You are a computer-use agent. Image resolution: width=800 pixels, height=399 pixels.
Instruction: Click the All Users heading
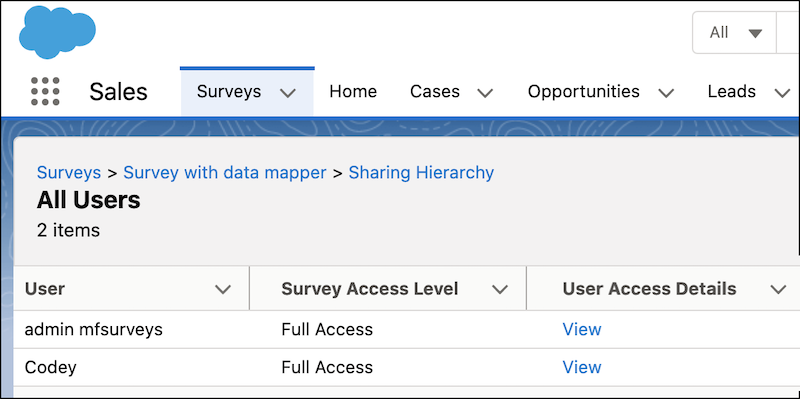(88, 201)
